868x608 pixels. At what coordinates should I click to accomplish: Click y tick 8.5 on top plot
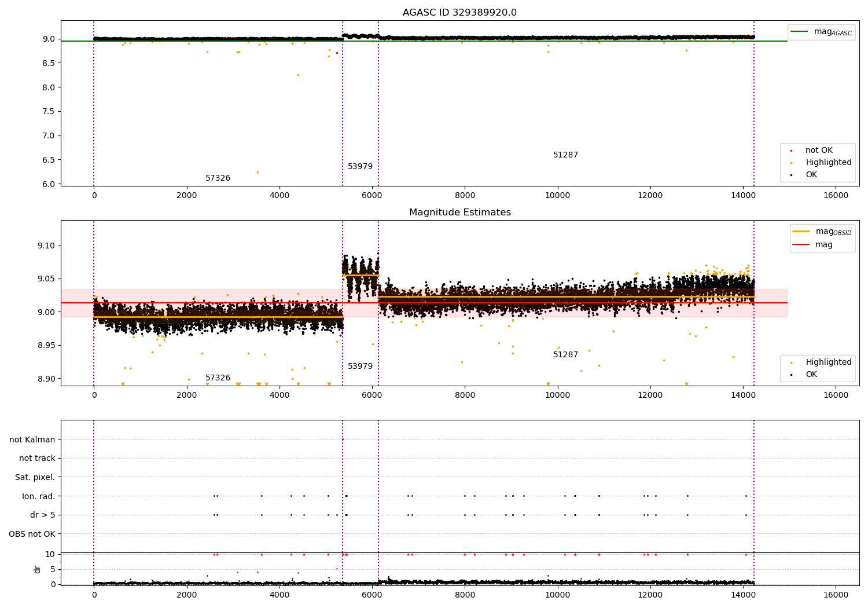point(49,64)
